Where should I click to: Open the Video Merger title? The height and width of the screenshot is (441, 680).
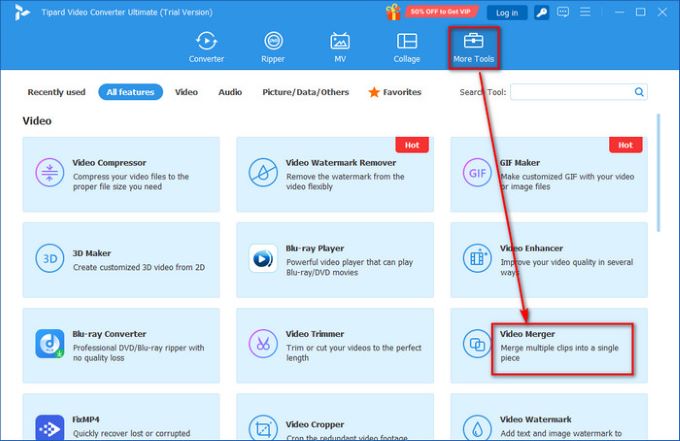tap(527, 334)
